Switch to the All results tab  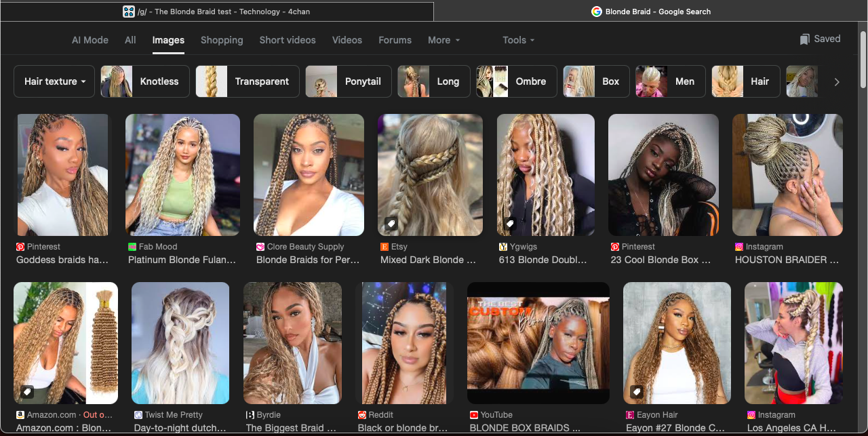pyautogui.click(x=130, y=40)
